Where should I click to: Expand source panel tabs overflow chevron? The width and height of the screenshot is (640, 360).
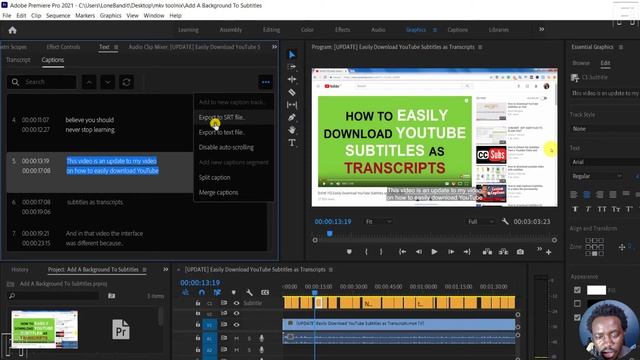click(x=274, y=47)
